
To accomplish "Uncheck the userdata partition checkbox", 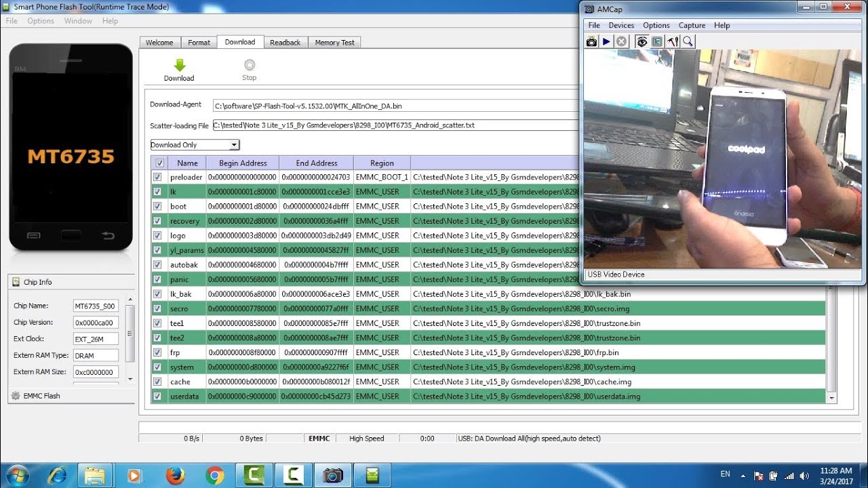I will [158, 396].
